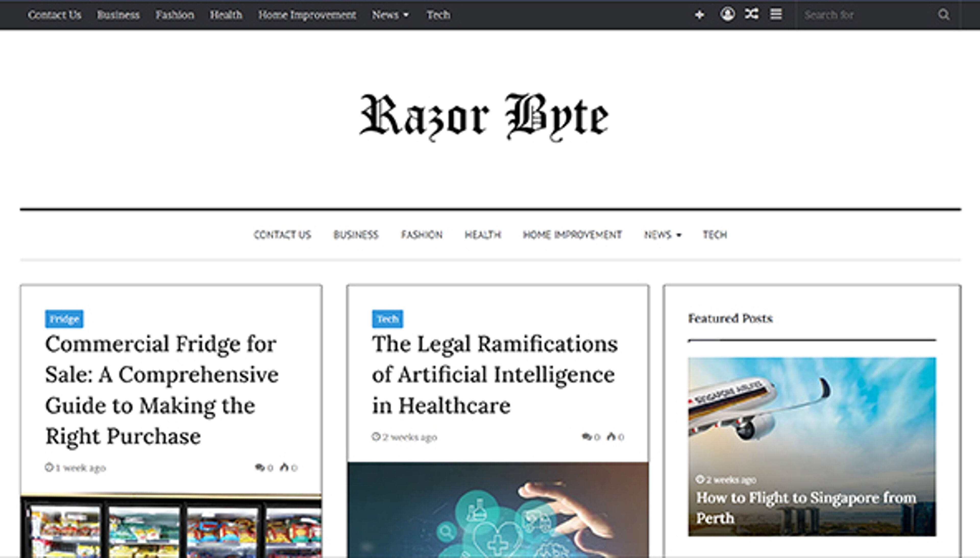Open the Tech menu item in main navigation
Screen dimensions: 980x558
point(714,235)
